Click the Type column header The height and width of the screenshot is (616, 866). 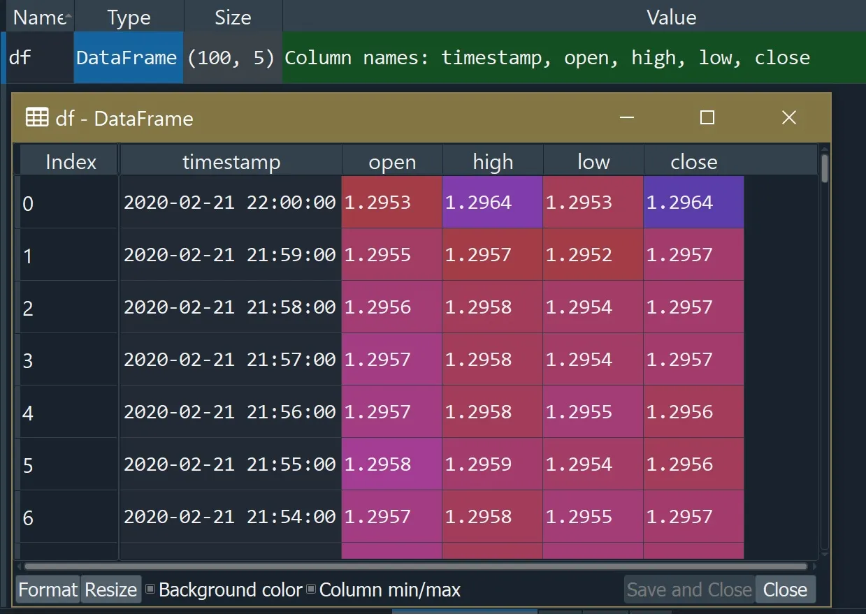pyautogui.click(x=129, y=17)
